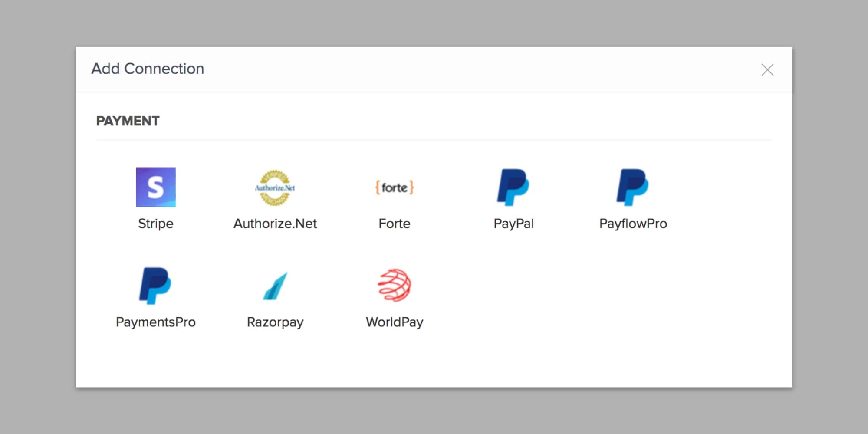Close the Add Connection dialog
868x434 pixels.
[767, 69]
